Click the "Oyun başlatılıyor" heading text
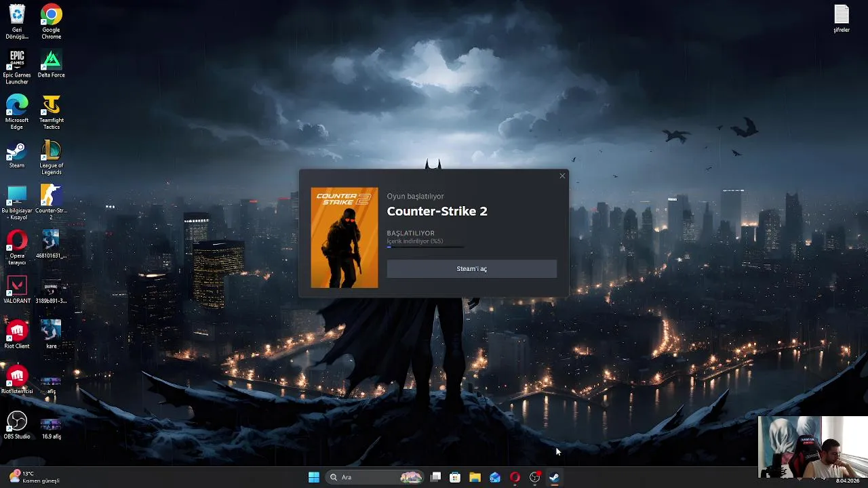 415,197
